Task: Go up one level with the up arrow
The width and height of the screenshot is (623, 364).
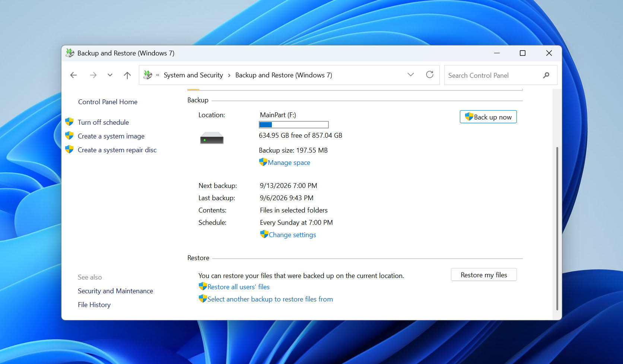Action: click(x=127, y=75)
